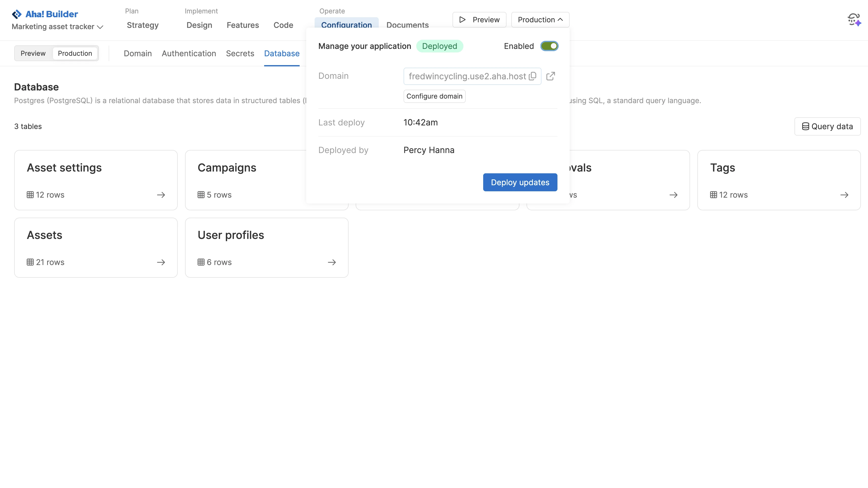The image size is (868, 488).
Task: Switch environment switcher to Preview
Action: [x=33, y=53]
